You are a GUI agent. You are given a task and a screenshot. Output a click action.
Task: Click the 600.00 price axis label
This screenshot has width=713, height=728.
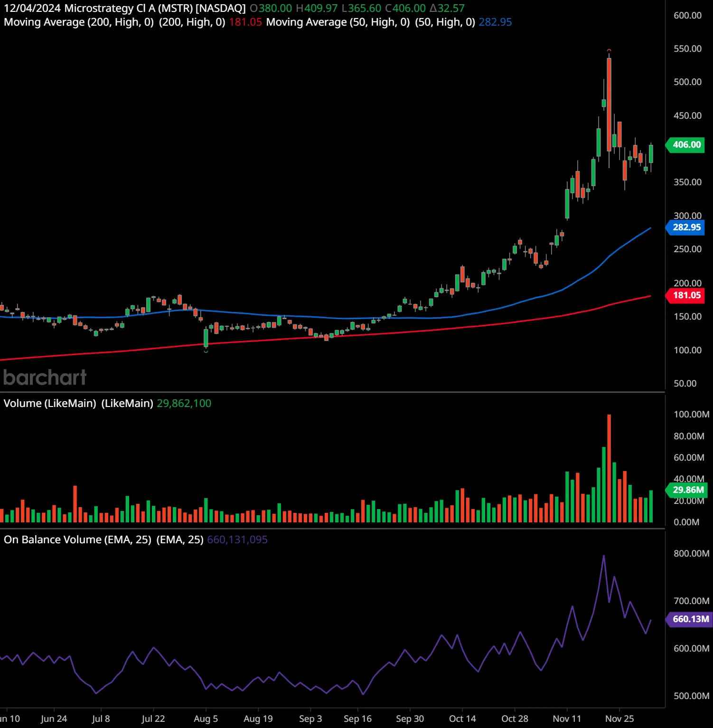687,15
